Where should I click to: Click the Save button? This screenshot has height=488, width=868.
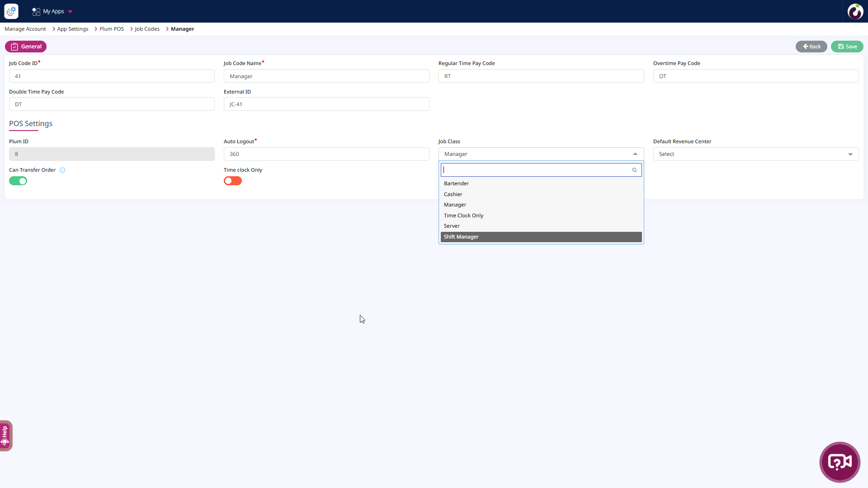pos(847,47)
